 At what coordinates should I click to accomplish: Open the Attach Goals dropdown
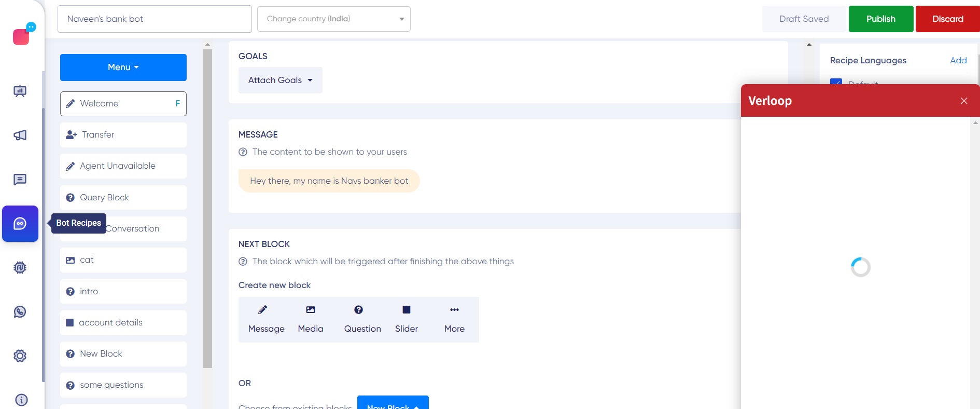point(280,80)
